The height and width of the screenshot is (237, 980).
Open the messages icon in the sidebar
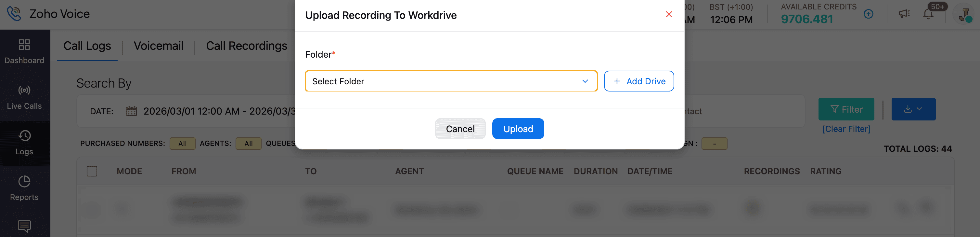24,226
